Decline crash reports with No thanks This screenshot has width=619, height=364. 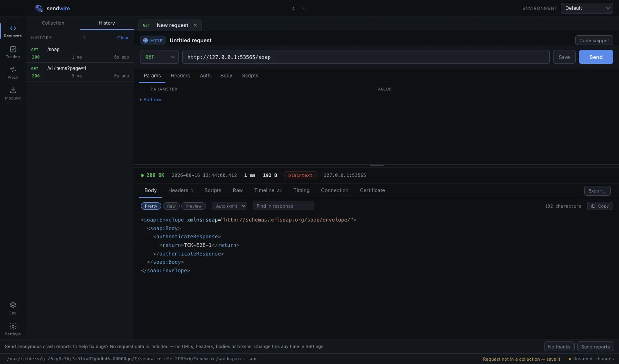(559, 346)
